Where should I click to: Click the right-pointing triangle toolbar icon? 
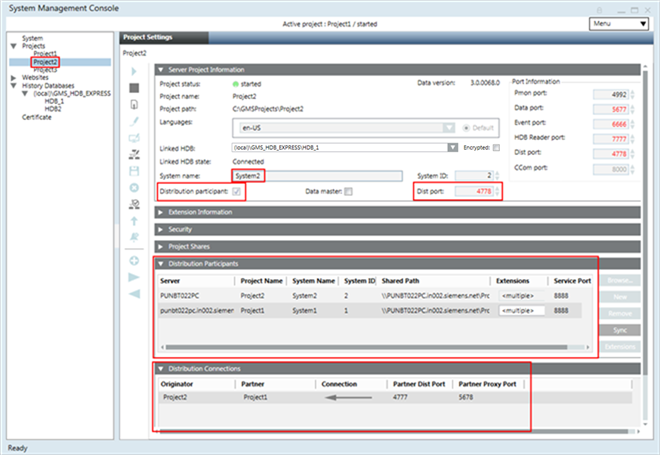click(x=134, y=277)
